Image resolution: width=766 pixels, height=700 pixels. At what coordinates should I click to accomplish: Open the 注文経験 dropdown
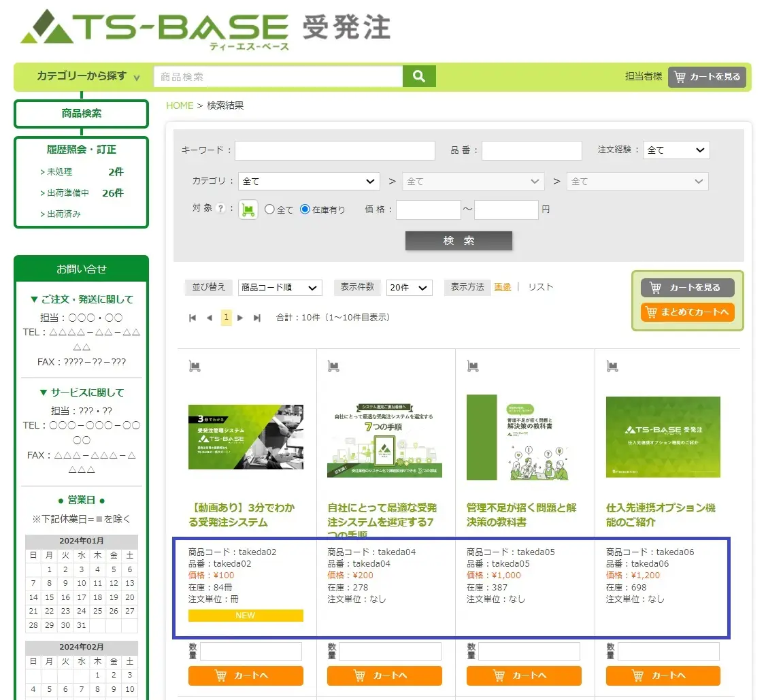676,150
